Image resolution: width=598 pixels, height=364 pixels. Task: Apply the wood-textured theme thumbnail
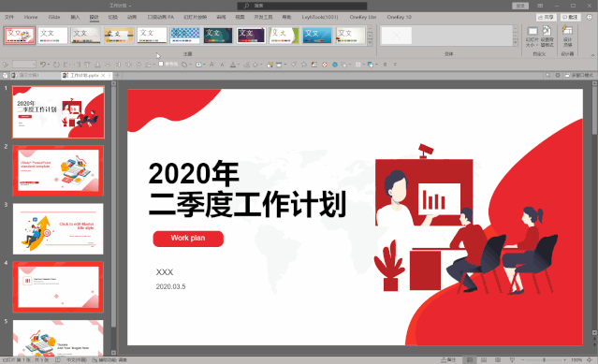click(119, 35)
